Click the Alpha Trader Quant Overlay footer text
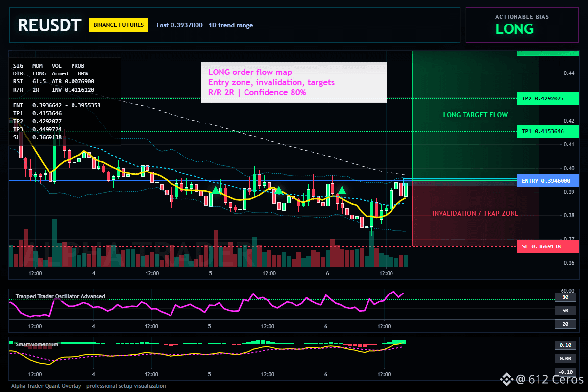Screen dimensions: 588x392 [89, 386]
